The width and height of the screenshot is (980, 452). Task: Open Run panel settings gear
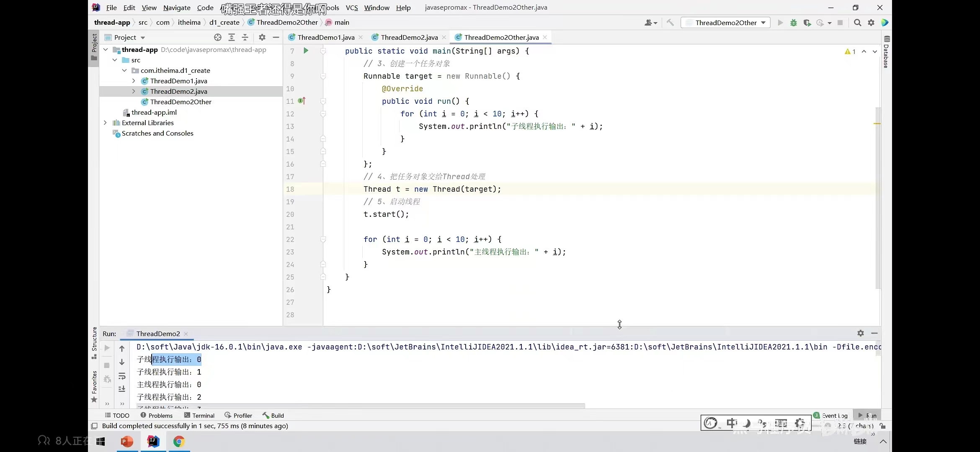click(860, 333)
